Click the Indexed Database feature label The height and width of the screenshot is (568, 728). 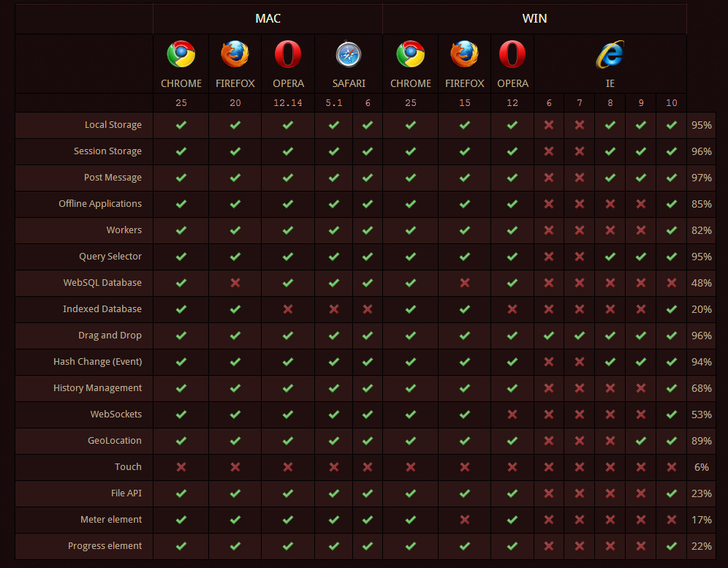click(x=102, y=309)
